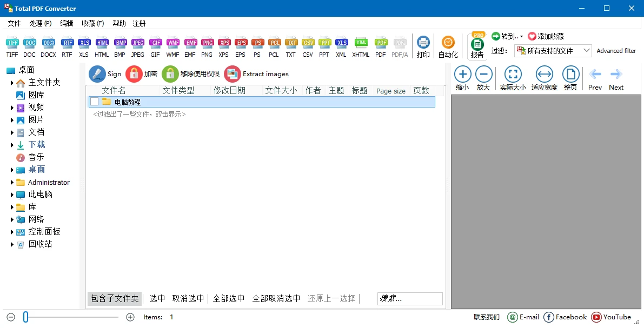Choose CSV output icon
Image resolution: width=644 pixels, height=328 pixels.
(308, 46)
